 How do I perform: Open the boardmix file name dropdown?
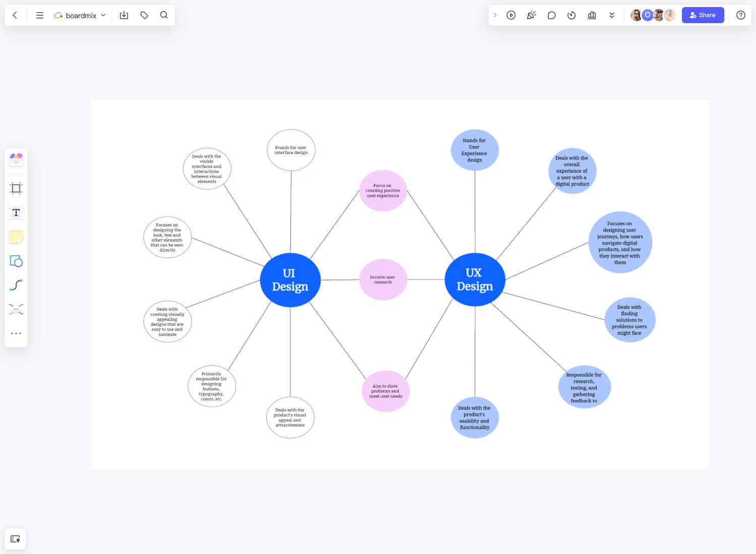[x=80, y=15]
